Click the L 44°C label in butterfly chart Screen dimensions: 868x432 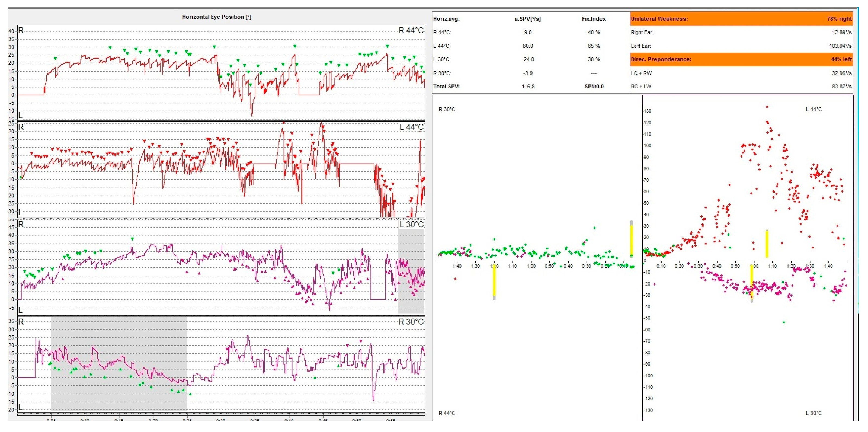point(813,109)
